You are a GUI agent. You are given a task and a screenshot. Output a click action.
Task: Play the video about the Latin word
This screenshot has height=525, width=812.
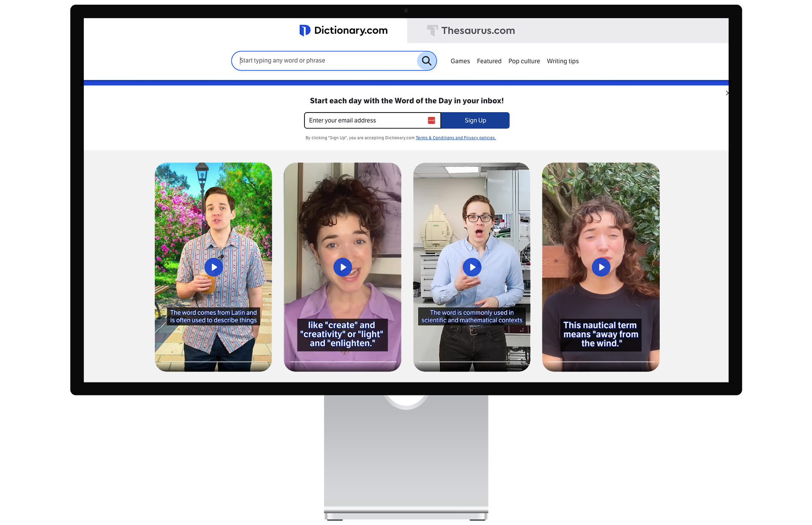pos(214,267)
